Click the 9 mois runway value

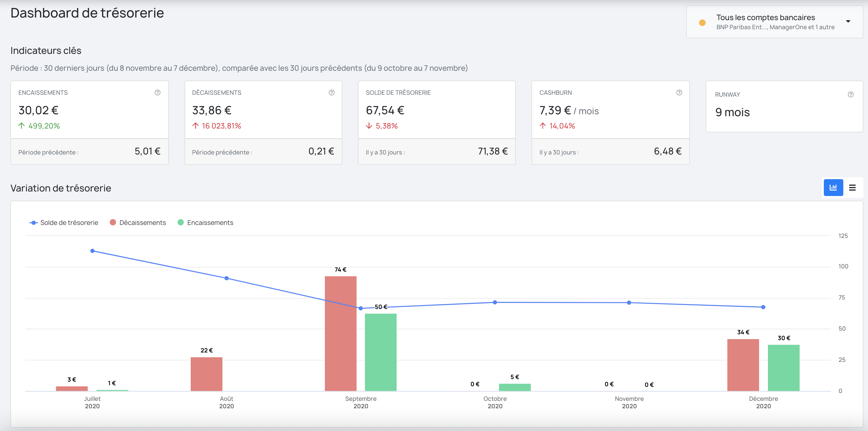coord(733,112)
